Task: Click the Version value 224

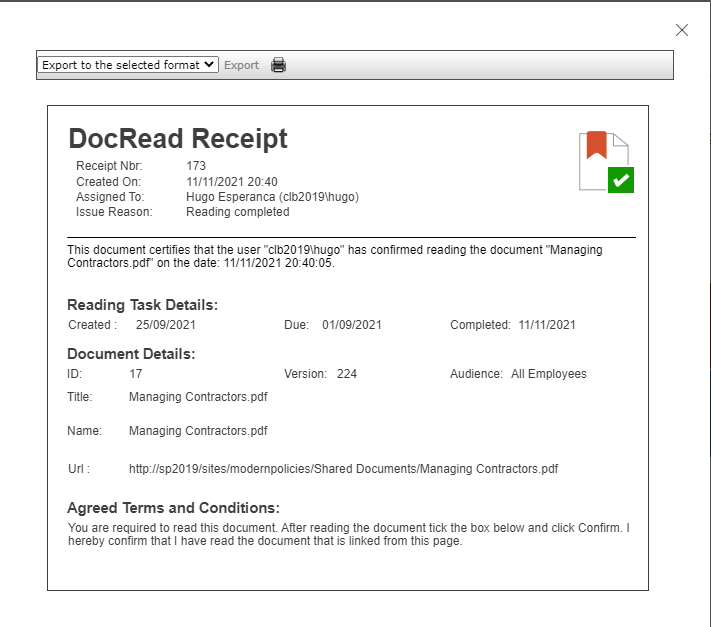Action: 346,374
